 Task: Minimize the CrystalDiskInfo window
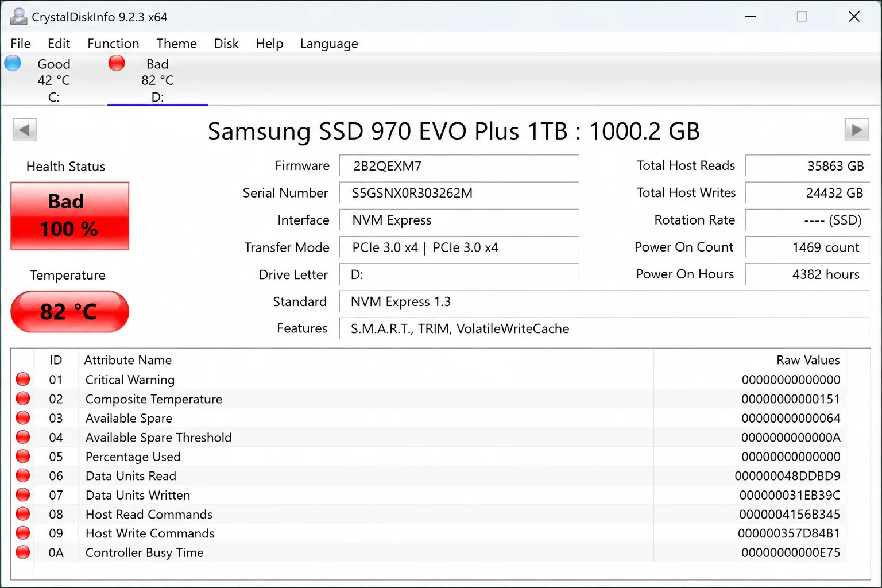click(x=750, y=17)
